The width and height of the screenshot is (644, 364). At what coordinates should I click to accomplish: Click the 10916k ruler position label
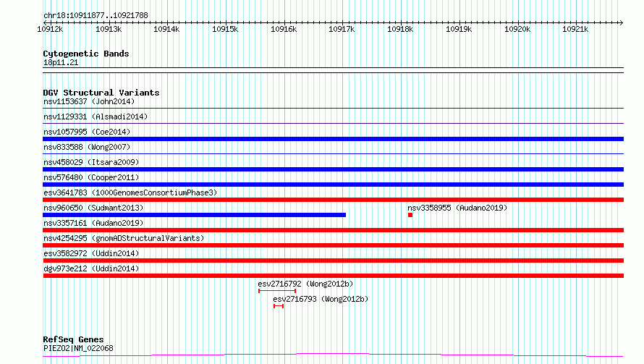(284, 29)
